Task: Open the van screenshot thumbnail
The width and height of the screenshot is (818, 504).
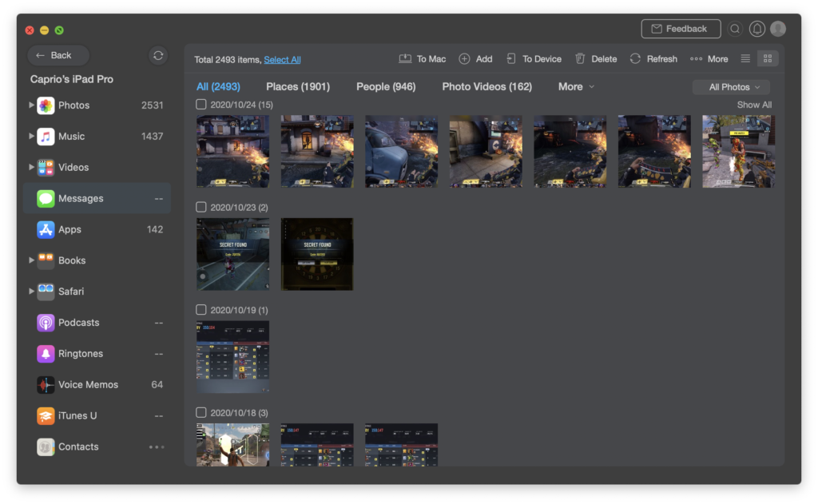Action: (401, 151)
